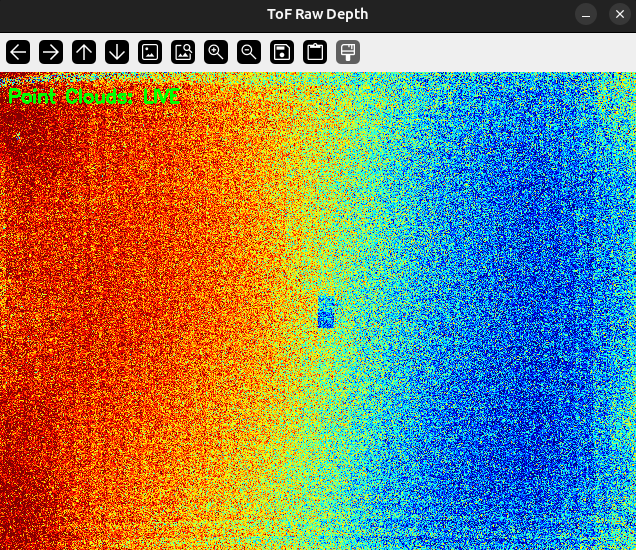Pan the image left with the arrow icon
Image resolution: width=636 pixels, height=550 pixels.
(x=18, y=52)
